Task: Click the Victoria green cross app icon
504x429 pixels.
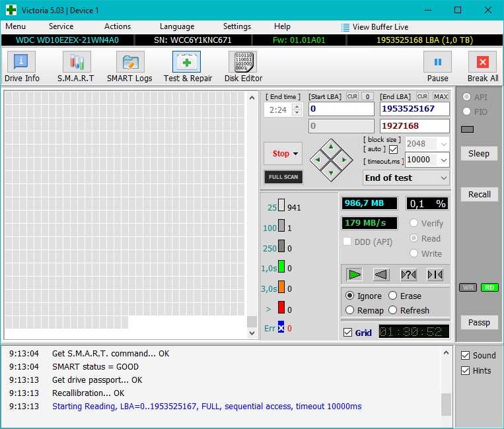Action: (x=11, y=10)
